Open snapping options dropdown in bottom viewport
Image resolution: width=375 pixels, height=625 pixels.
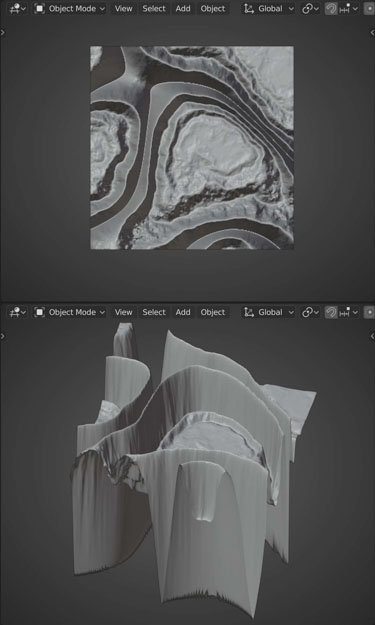[348, 312]
